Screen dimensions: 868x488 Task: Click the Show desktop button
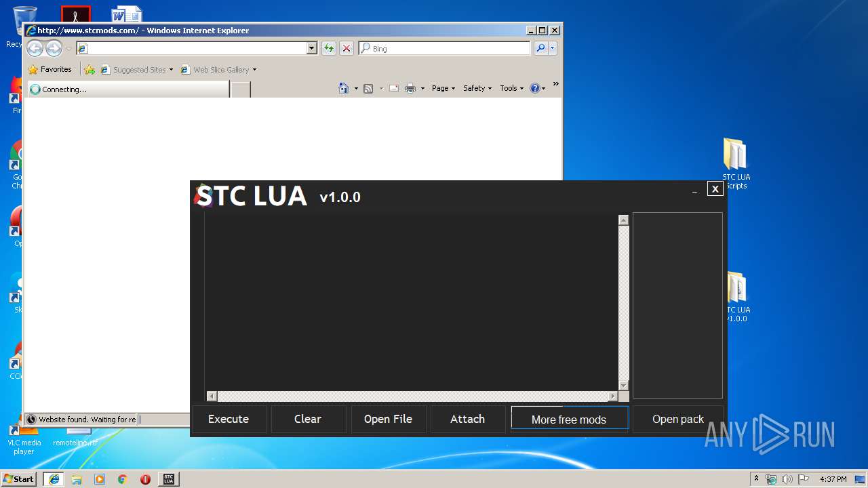pos(861,479)
